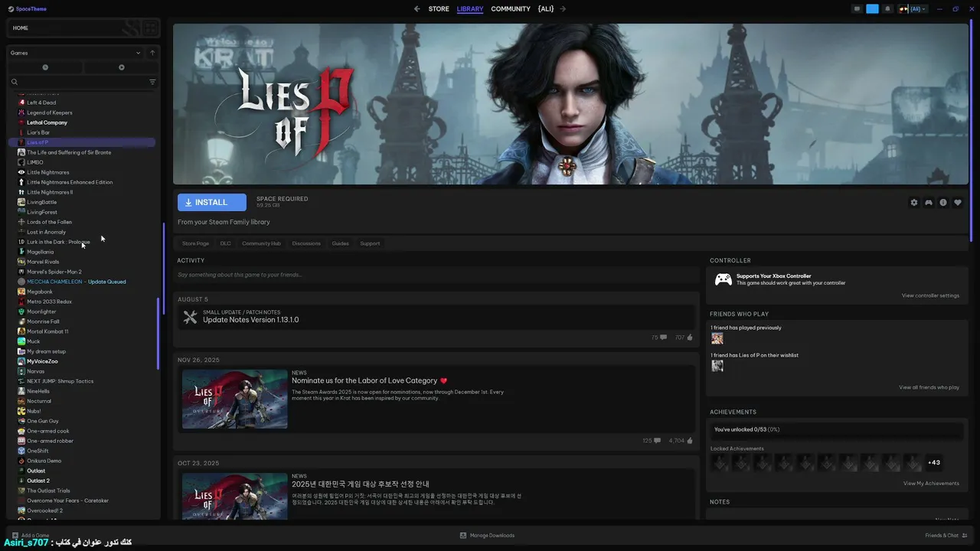Open the library grid view icon
Screen dimensions: 980x551
pyautogui.click(x=150, y=28)
